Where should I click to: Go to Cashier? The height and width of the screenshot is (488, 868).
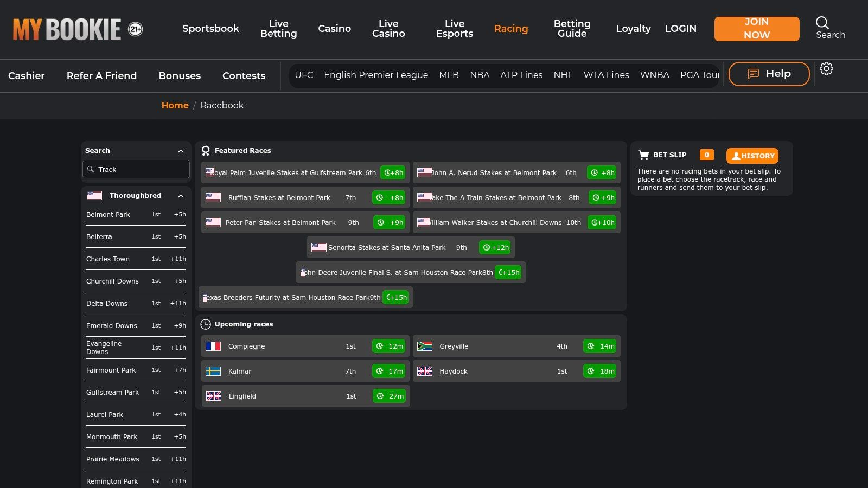(x=26, y=76)
